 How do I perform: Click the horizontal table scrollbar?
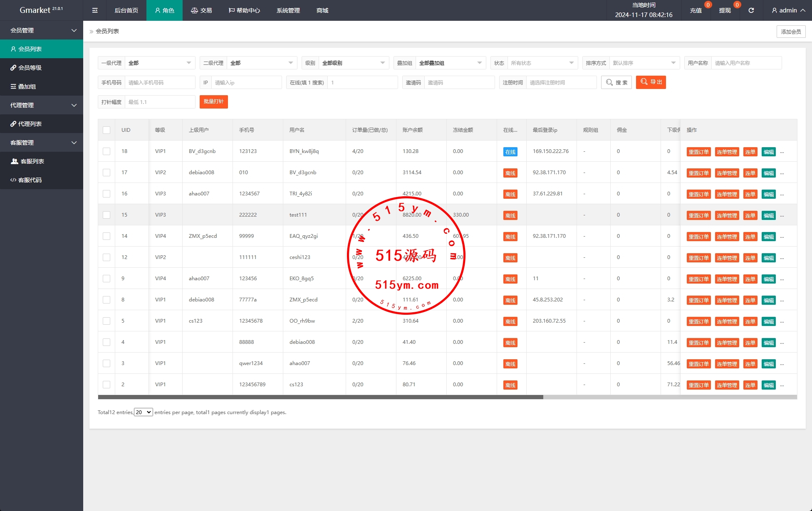[320, 397]
